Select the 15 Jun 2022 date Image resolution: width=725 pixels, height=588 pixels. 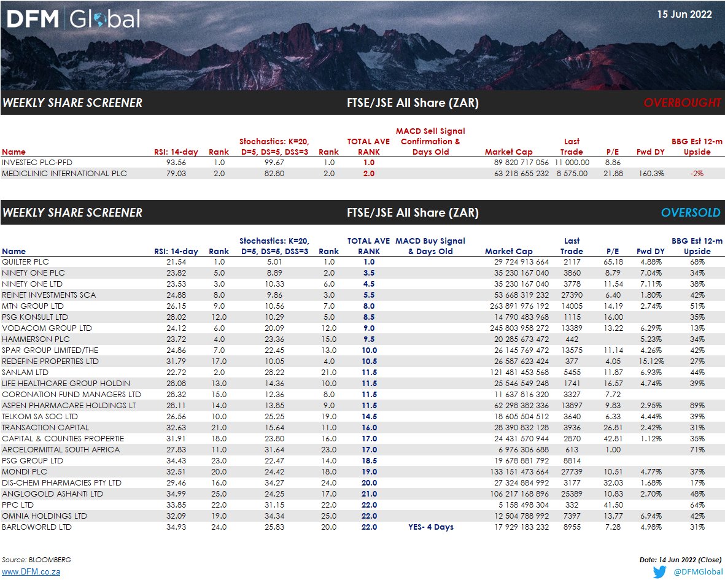(x=684, y=14)
